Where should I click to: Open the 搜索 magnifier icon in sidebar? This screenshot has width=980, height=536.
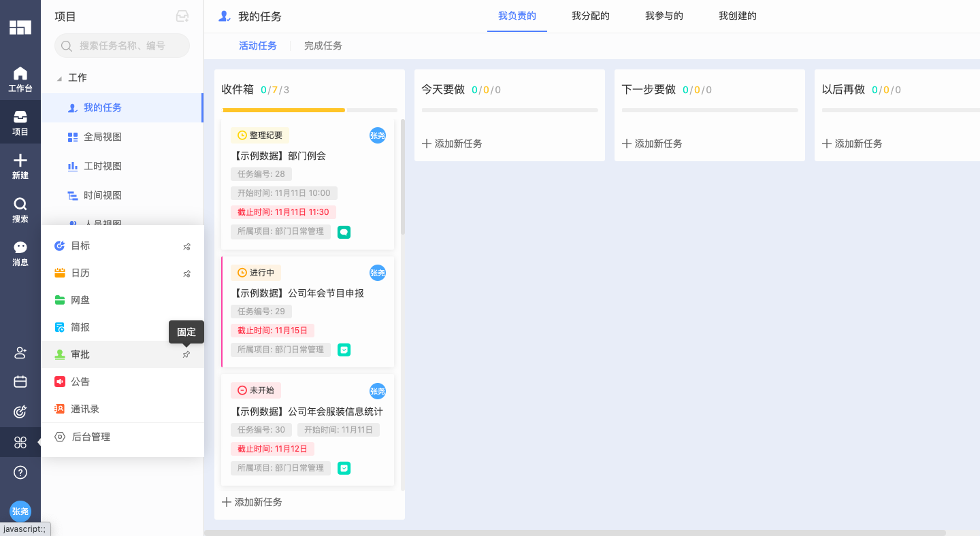click(20, 210)
